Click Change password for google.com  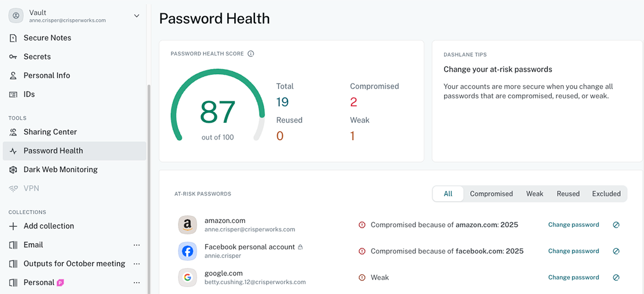pos(573,277)
